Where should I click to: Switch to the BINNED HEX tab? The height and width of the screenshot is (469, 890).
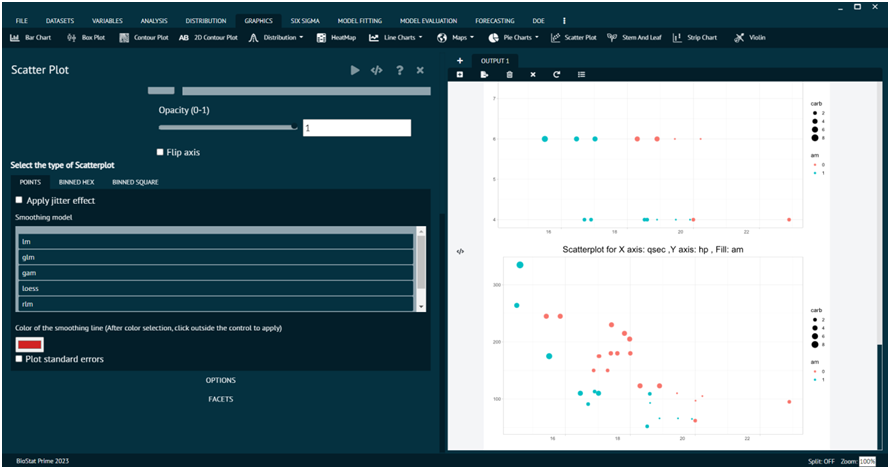(77, 182)
